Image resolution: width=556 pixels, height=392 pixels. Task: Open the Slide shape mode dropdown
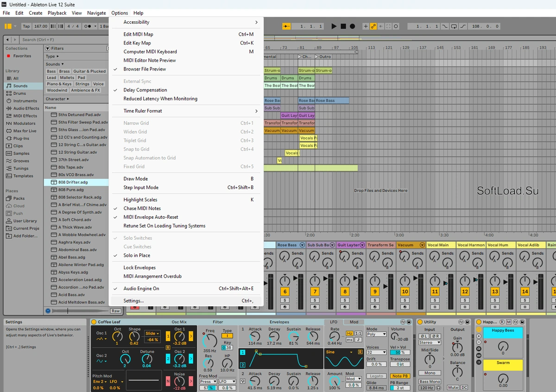click(x=152, y=333)
